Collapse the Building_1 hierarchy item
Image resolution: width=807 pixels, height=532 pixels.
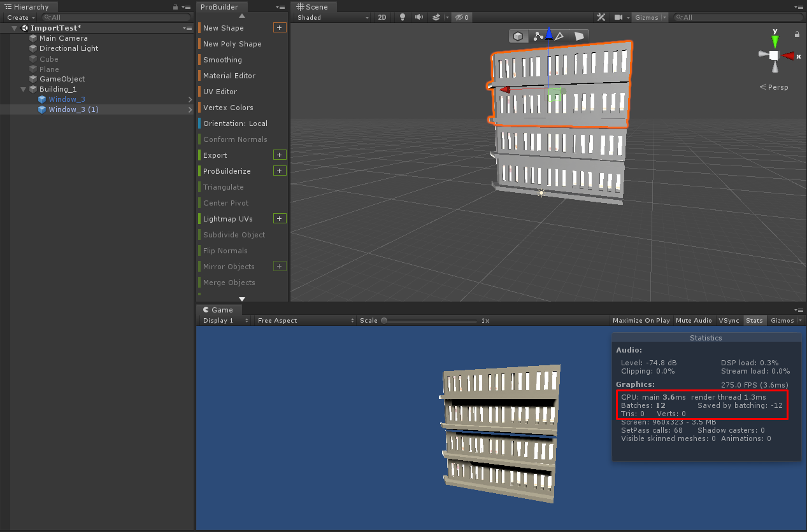point(23,89)
